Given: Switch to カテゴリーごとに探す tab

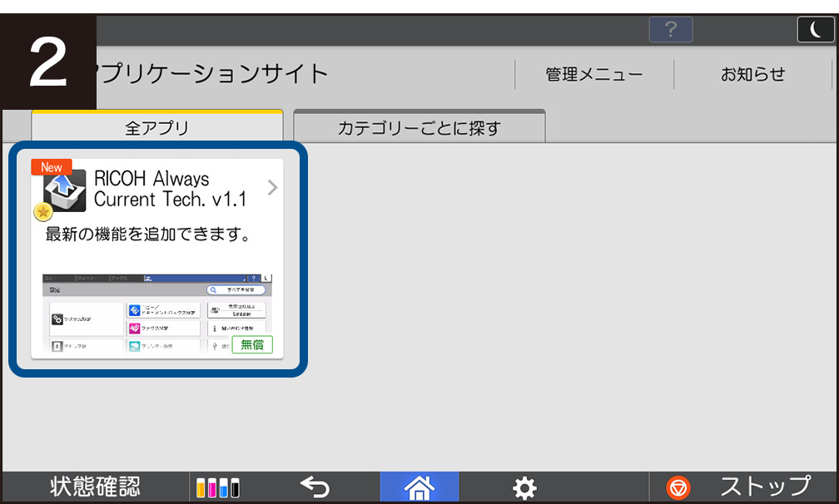Looking at the screenshot, I should click(x=419, y=126).
